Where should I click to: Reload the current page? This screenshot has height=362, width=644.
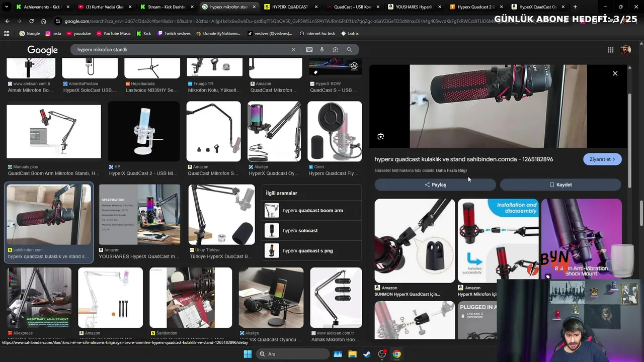(x=31, y=21)
